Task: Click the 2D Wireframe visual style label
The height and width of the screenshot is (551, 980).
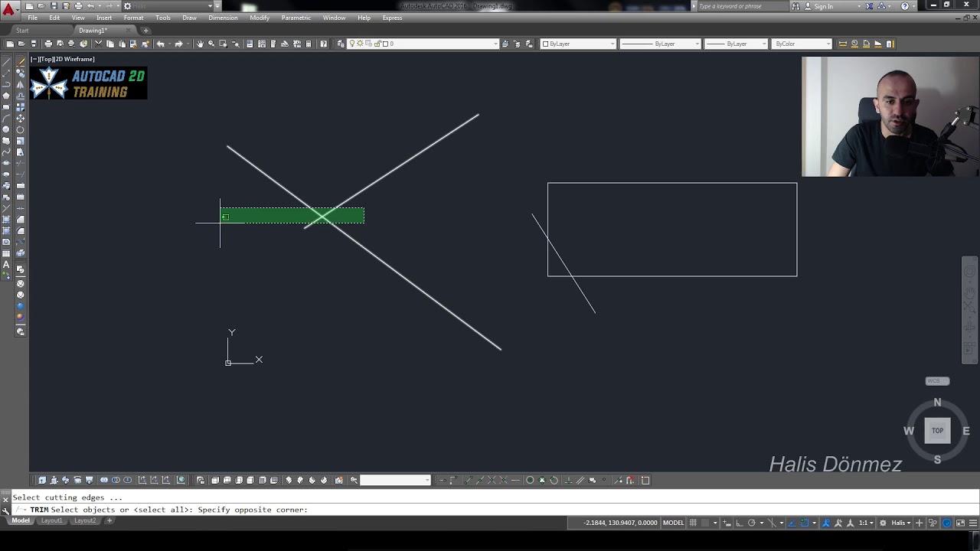Action: point(75,59)
